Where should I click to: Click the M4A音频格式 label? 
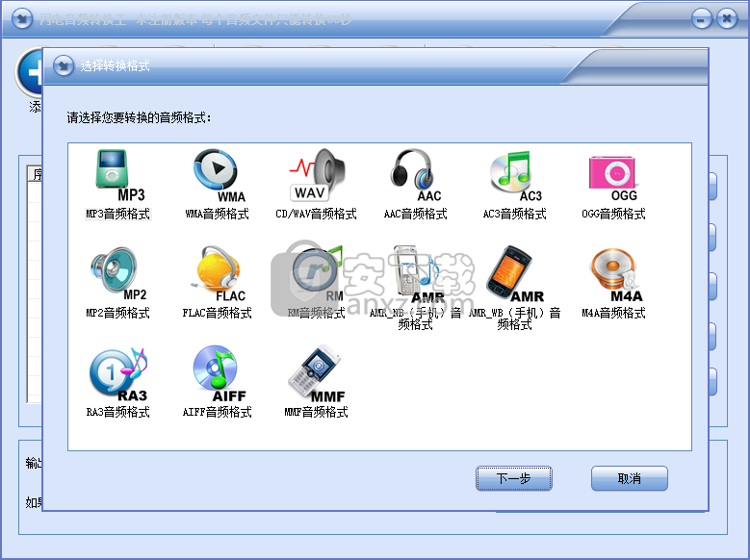613,313
